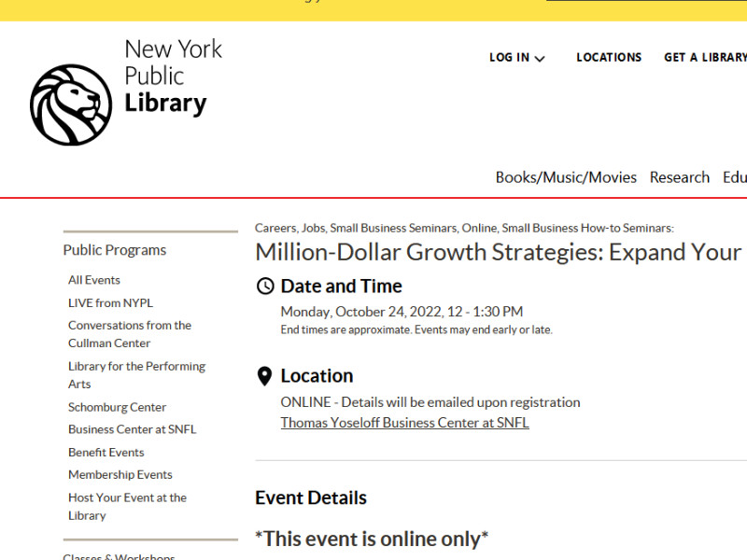The image size is (747, 560).
Task: Click the clock icon beside Date and Time
Action: click(265, 287)
